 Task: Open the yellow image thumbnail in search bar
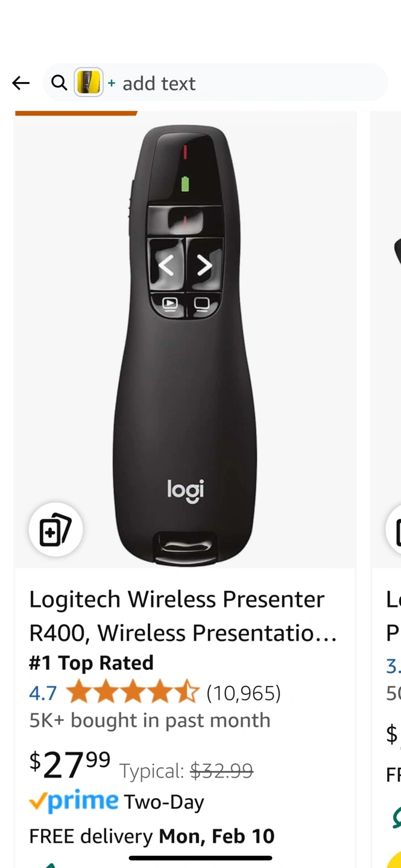pos(89,83)
